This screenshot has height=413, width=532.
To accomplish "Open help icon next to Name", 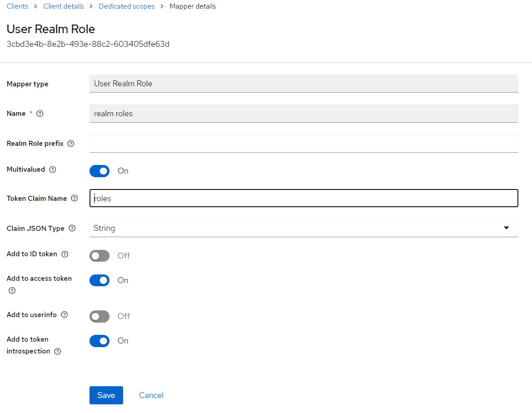I will tap(40, 114).
